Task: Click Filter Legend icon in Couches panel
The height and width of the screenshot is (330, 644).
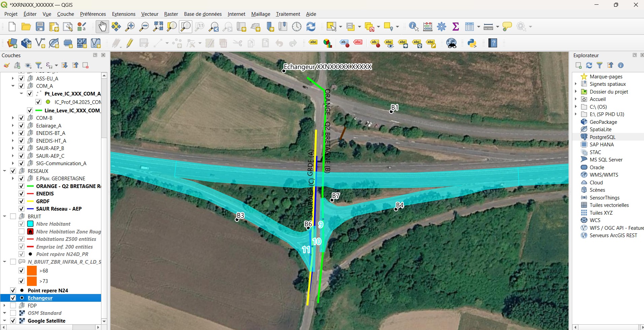Action: 39,65
